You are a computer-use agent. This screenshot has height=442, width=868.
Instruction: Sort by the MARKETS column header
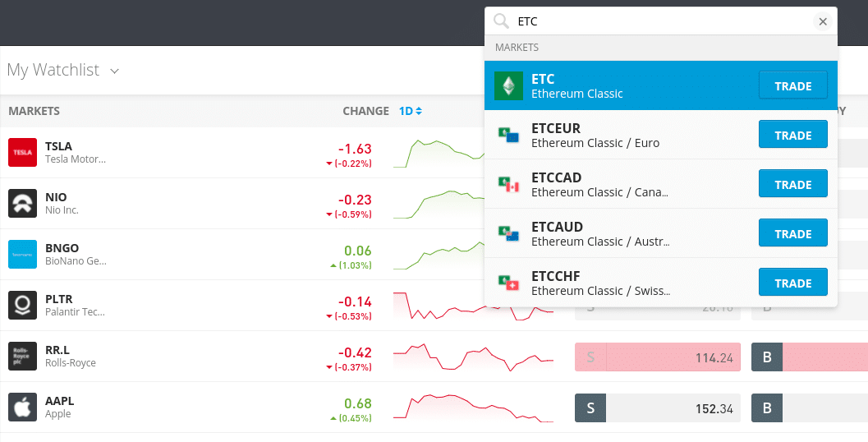coord(34,111)
